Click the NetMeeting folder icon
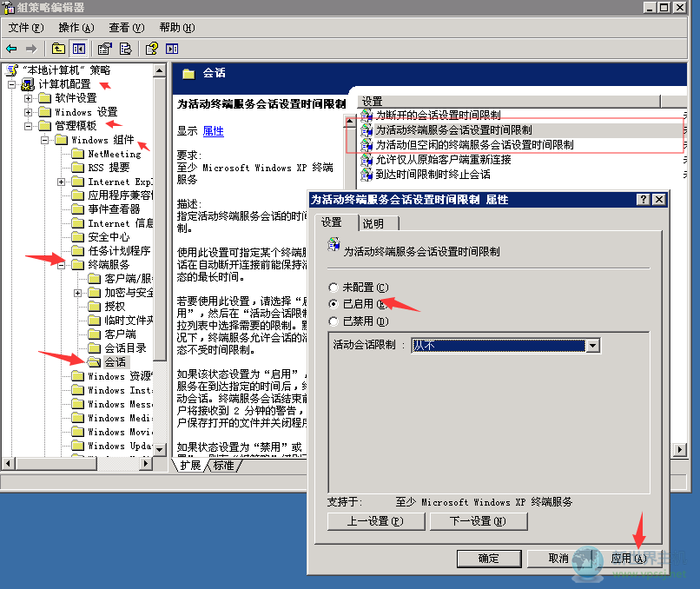This screenshot has height=589, width=700. [x=77, y=154]
